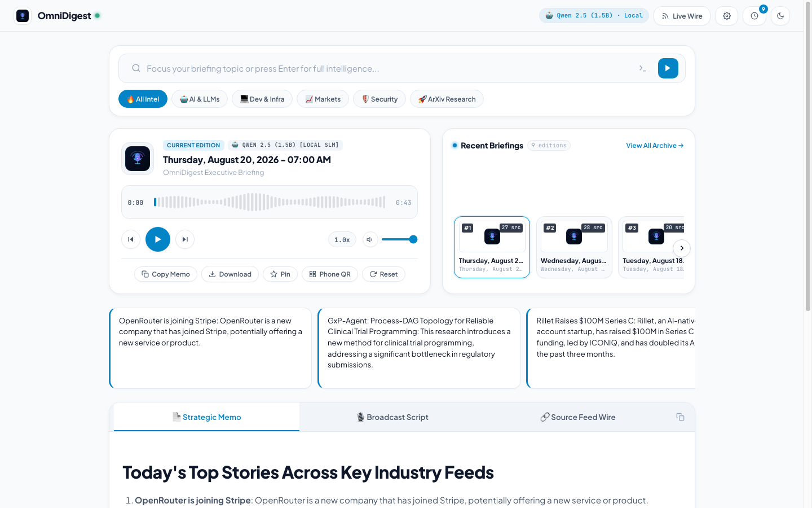
Task: Filter by ArXiv Research
Action: click(447, 99)
